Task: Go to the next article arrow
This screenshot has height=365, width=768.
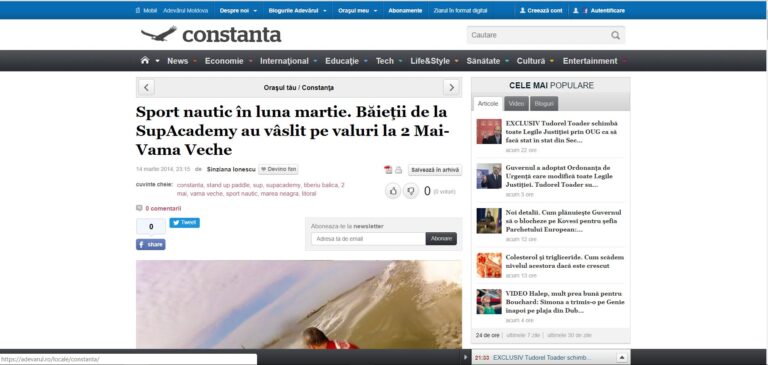Action: coord(451,88)
